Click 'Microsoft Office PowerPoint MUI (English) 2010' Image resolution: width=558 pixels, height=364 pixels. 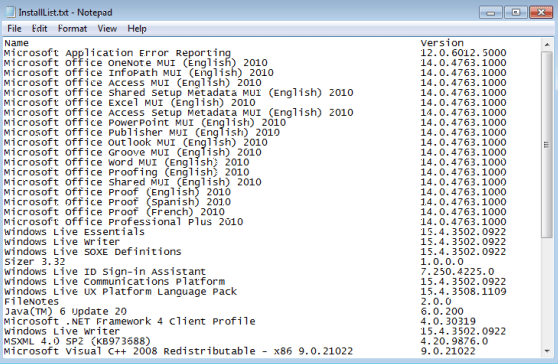click(x=145, y=123)
